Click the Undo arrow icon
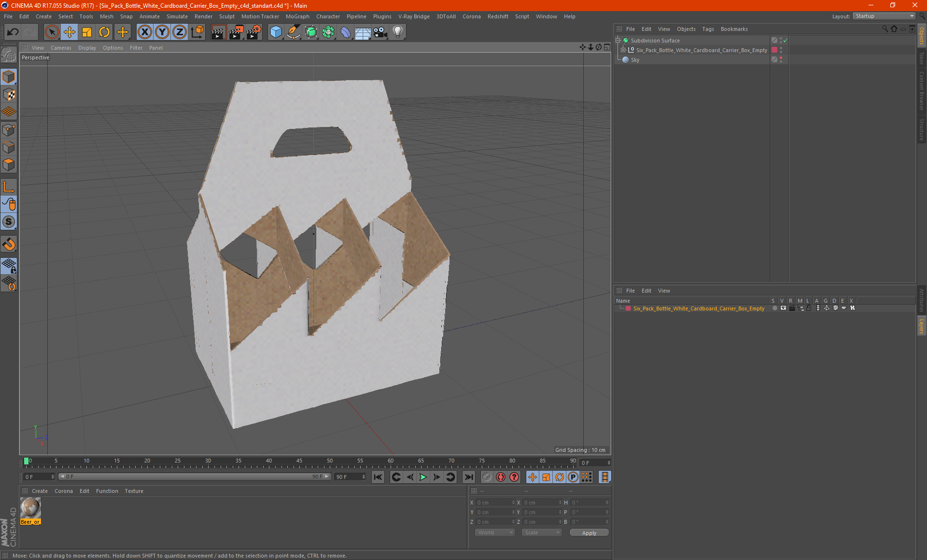Viewport: 927px width, 560px height. (13, 32)
